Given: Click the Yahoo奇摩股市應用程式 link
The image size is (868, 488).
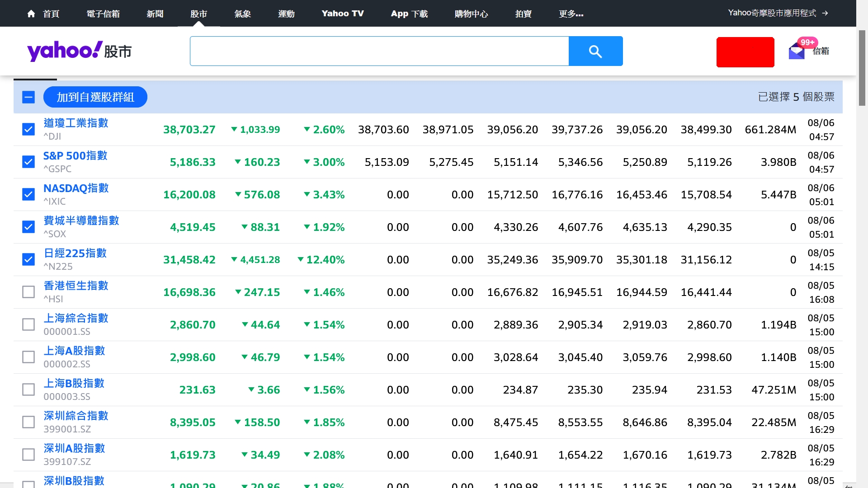Looking at the screenshot, I should [772, 13].
